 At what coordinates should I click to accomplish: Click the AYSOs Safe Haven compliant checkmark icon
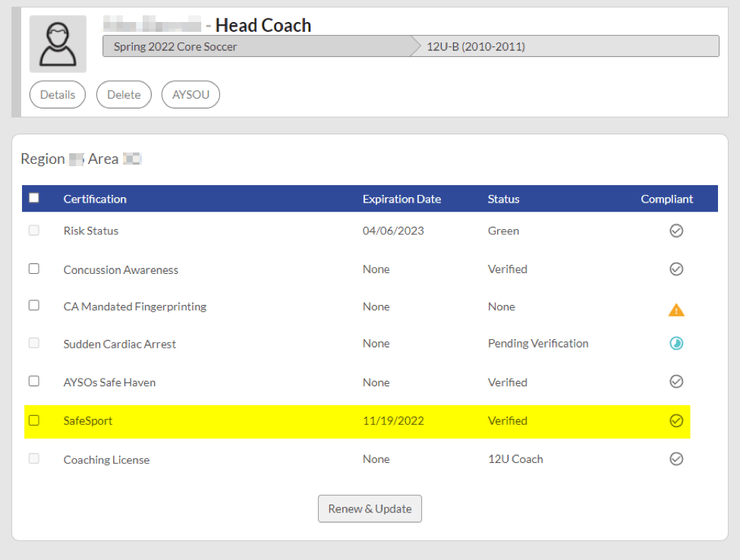tap(676, 381)
